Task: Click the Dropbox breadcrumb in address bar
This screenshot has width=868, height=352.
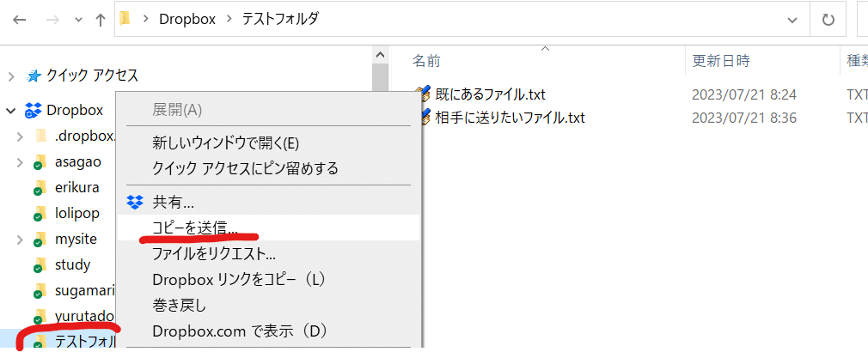Action: tap(185, 20)
